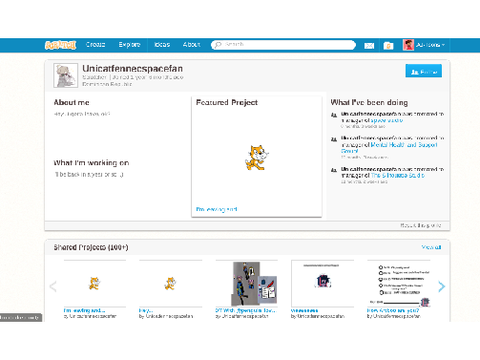Open the featured project title link
The width and height of the screenshot is (480, 360).
(217, 209)
